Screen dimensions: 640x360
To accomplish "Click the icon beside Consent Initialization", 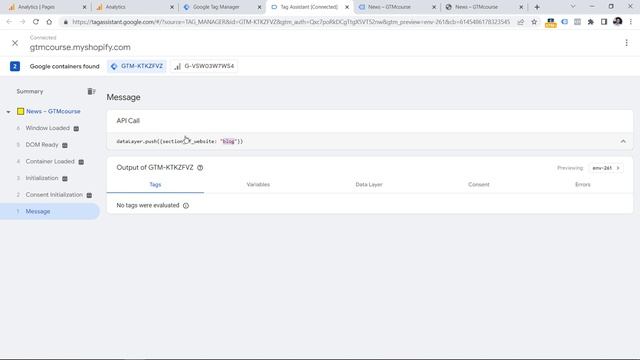I will [x=89, y=195].
